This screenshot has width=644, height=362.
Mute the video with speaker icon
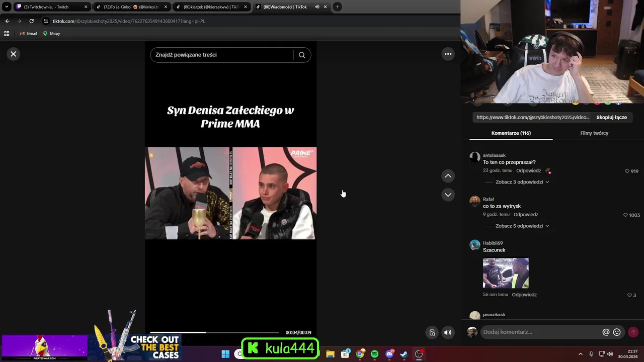[x=448, y=332]
